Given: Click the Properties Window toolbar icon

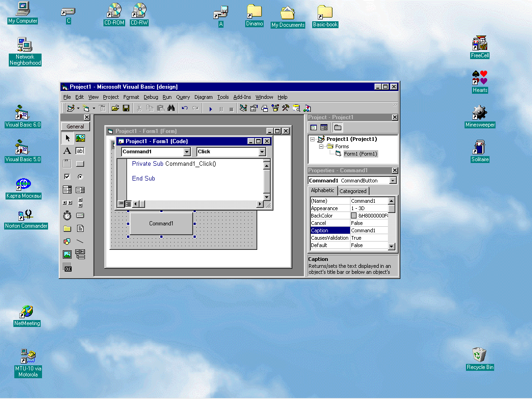Looking at the screenshot, I should click(x=254, y=108).
